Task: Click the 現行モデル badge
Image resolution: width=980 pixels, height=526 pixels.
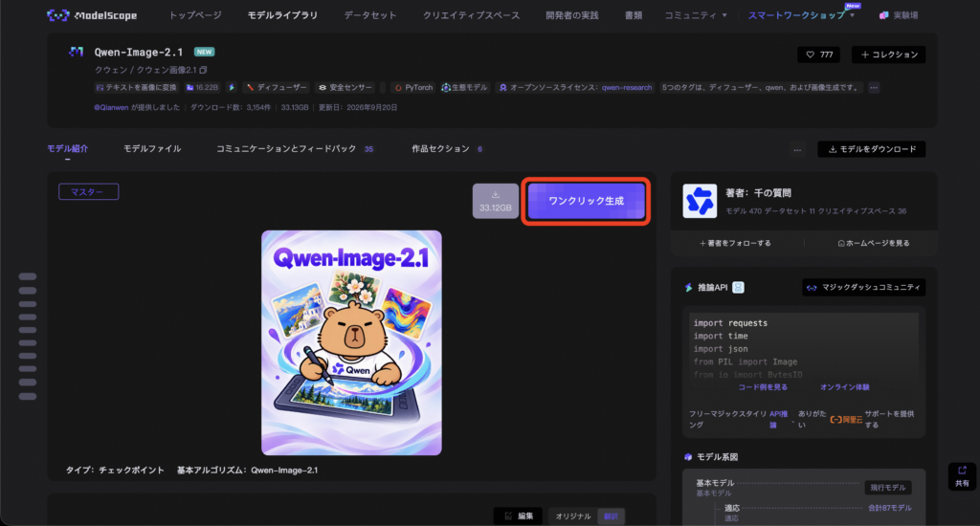Action: (887, 488)
